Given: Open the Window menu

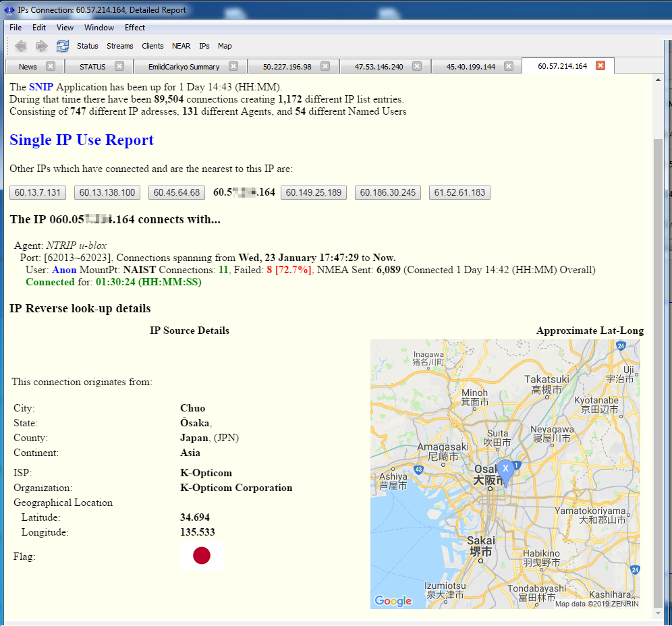Looking at the screenshot, I should (99, 28).
